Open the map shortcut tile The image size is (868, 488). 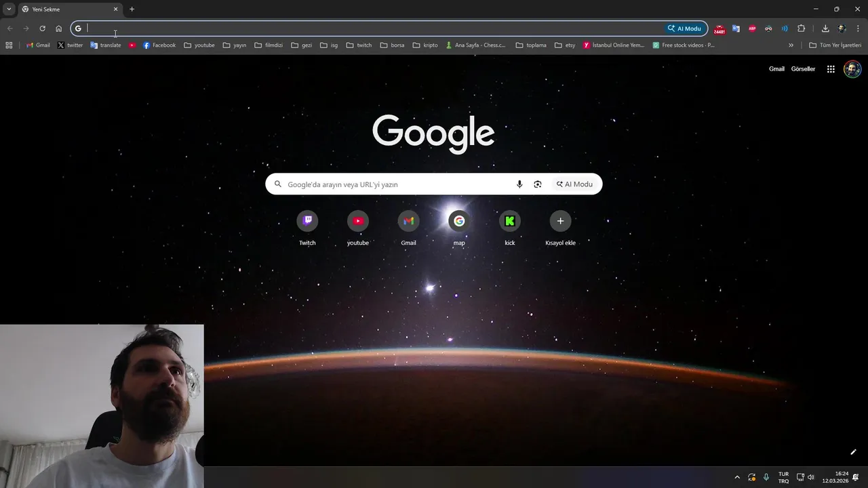pyautogui.click(x=459, y=228)
